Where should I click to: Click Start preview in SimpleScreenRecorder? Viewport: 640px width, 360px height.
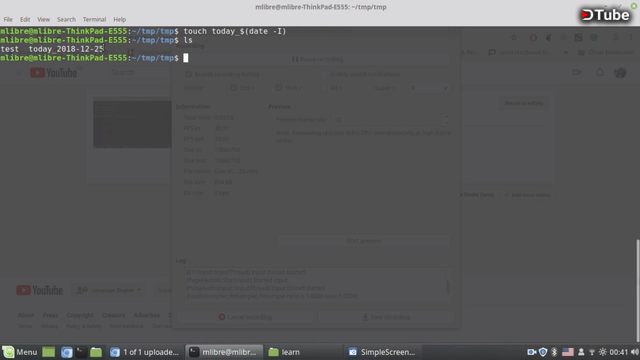[364, 241]
